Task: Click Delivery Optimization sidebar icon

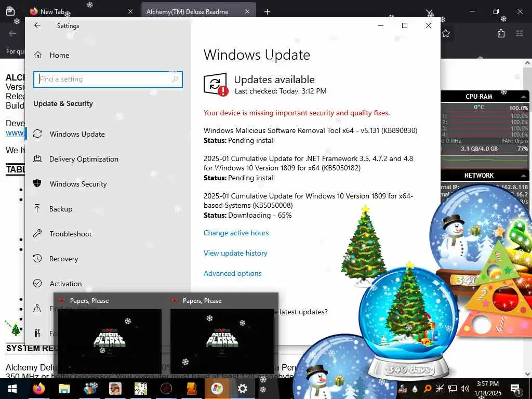Action: (37, 158)
